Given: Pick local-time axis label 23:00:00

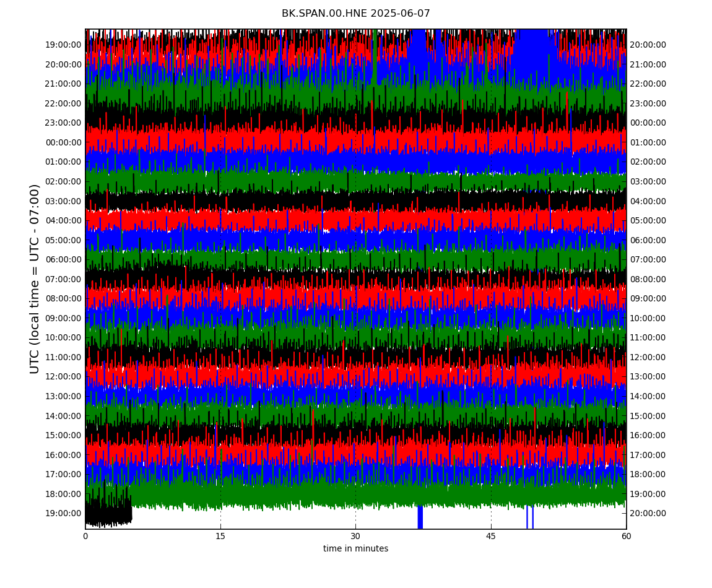Looking at the screenshot, I should (648, 103).
